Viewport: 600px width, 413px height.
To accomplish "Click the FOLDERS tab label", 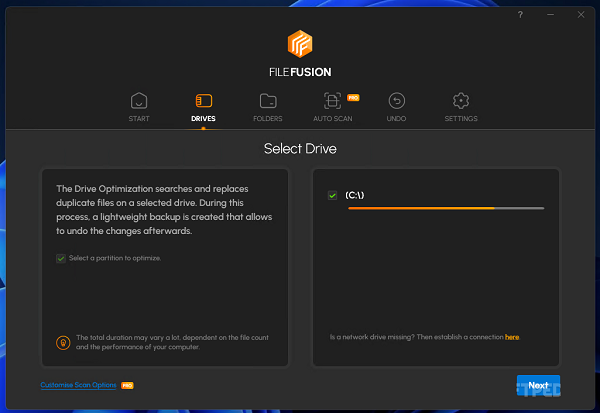I will [x=268, y=119].
